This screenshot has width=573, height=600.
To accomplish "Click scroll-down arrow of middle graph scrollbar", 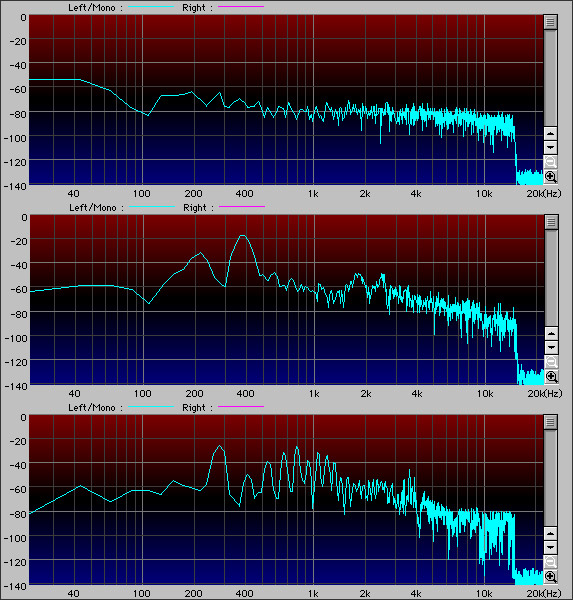I will click(x=551, y=347).
